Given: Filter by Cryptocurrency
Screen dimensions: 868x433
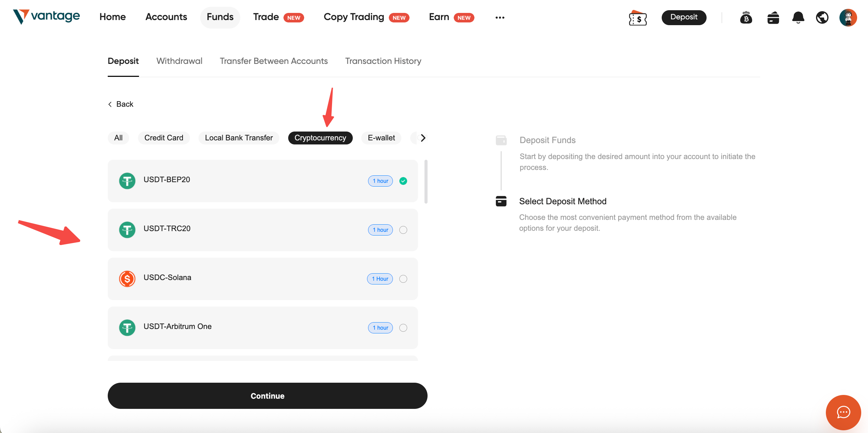Looking at the screenshot, I should pyautogui.click(x=320, y=138).
